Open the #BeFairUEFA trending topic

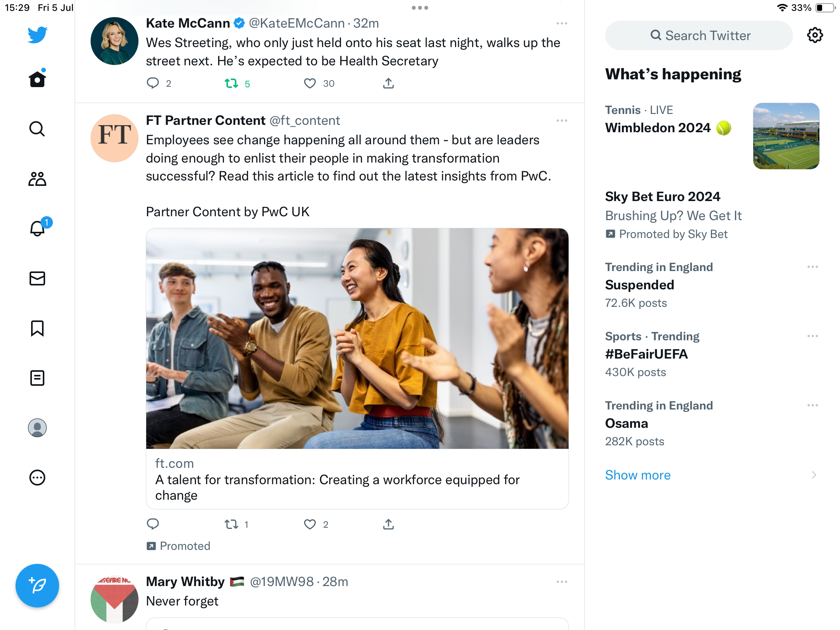point(646,354)
